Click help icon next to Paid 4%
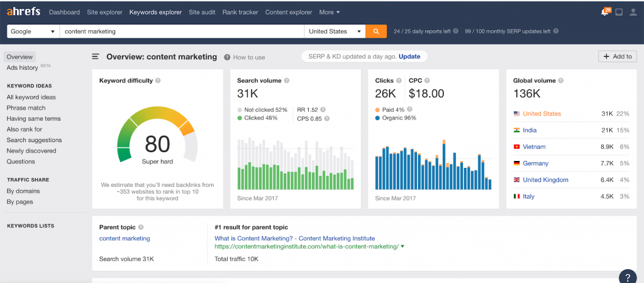The width and height of the screenshot is (644, 283). [409, 109]
